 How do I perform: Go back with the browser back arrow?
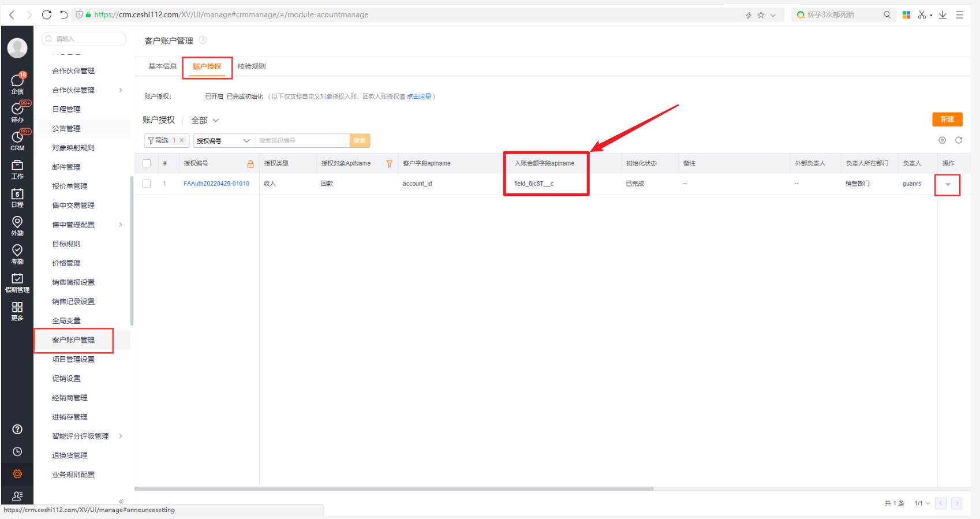point(12,15)
